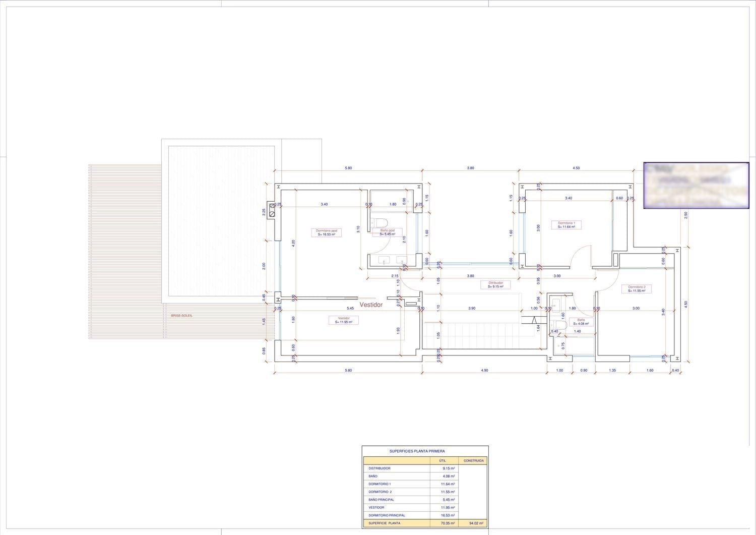Select the 'Baño ppal S= 5.45 m²' label
Viewport: 756px width, 535px height.
(x=388, y=232)
